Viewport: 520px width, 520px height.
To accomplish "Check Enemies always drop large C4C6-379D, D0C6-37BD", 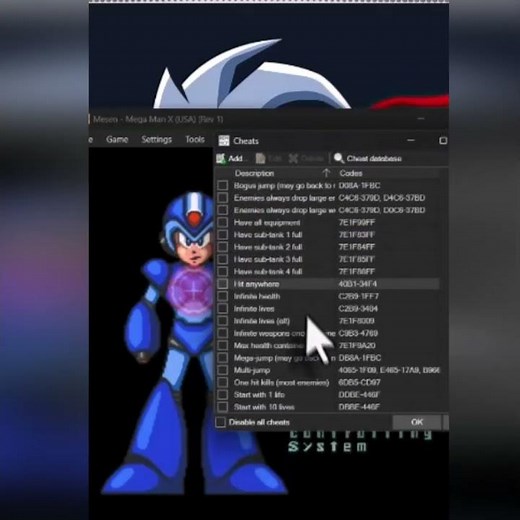I will click(223, 210).
